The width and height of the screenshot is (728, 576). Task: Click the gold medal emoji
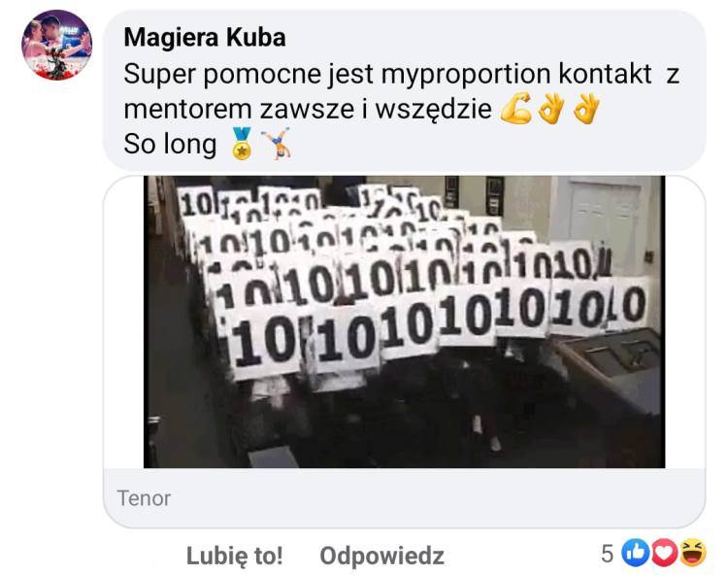pyautogui.click(x=242, y=144)
